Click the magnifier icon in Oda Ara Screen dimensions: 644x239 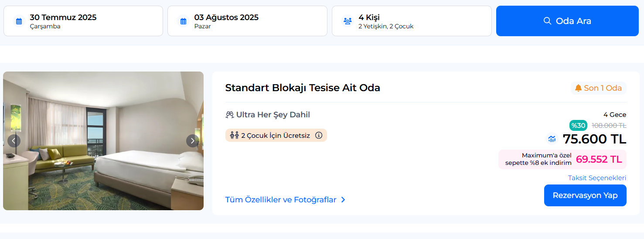pyautogui.click(x=547, y=21)
